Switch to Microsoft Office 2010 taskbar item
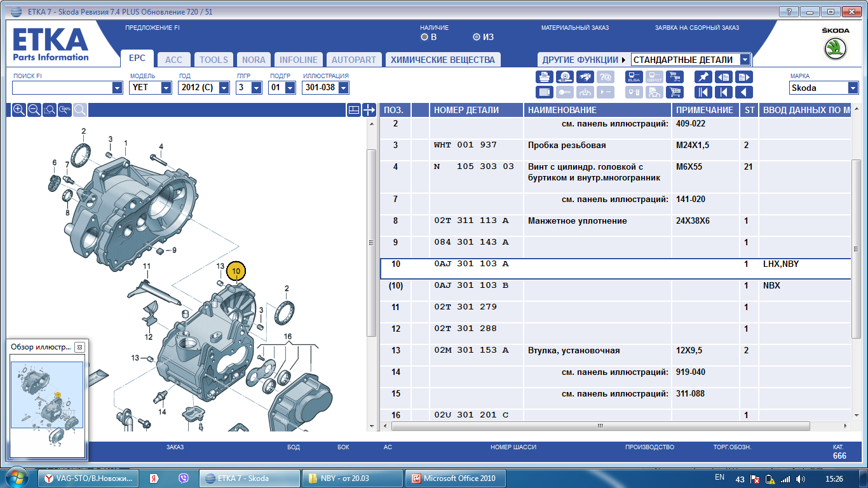 456,478
